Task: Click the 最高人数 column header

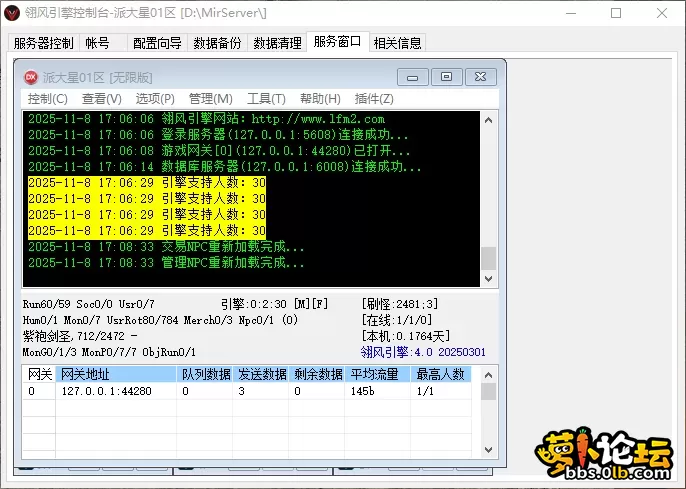Action: 441,374
